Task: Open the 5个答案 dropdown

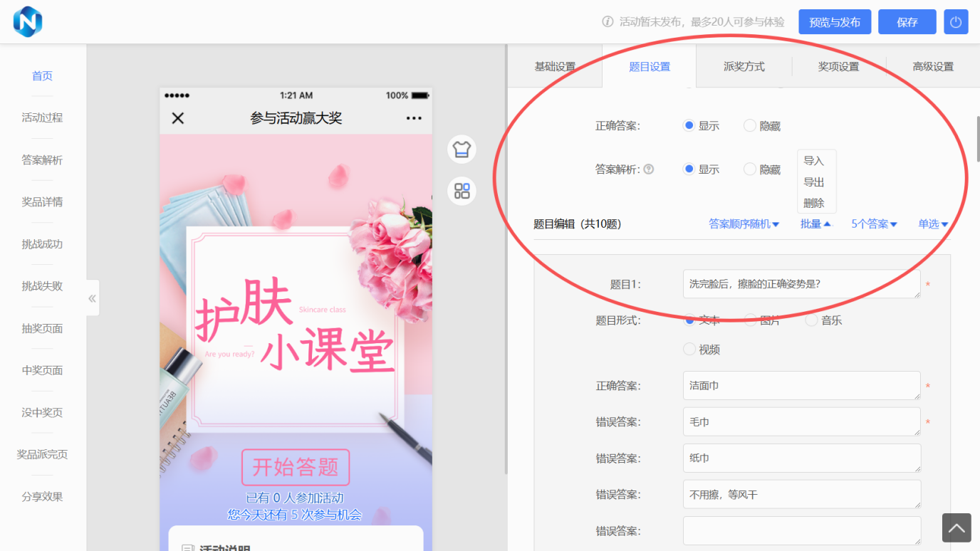Action: 874,224
